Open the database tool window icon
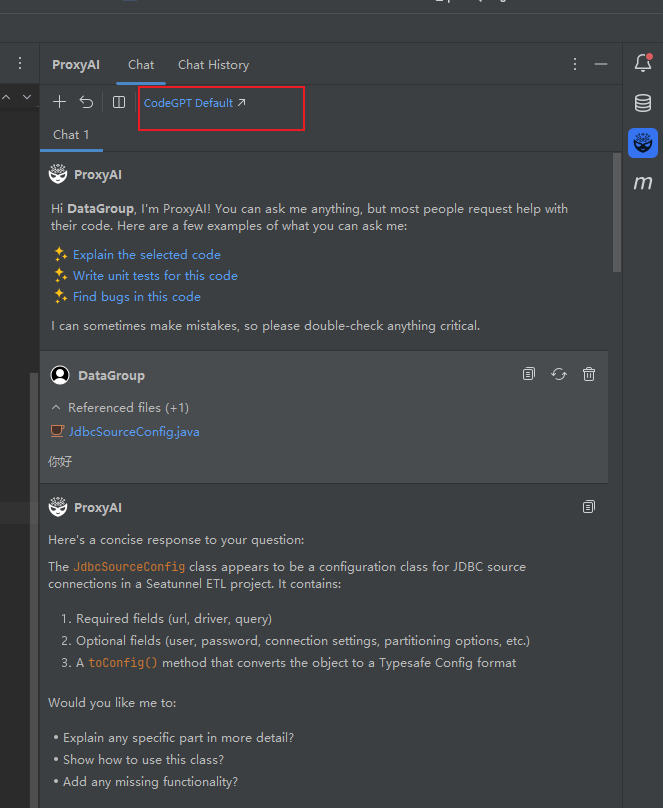Viewport: 663px width, 808px height. click(x=643, y=102)
